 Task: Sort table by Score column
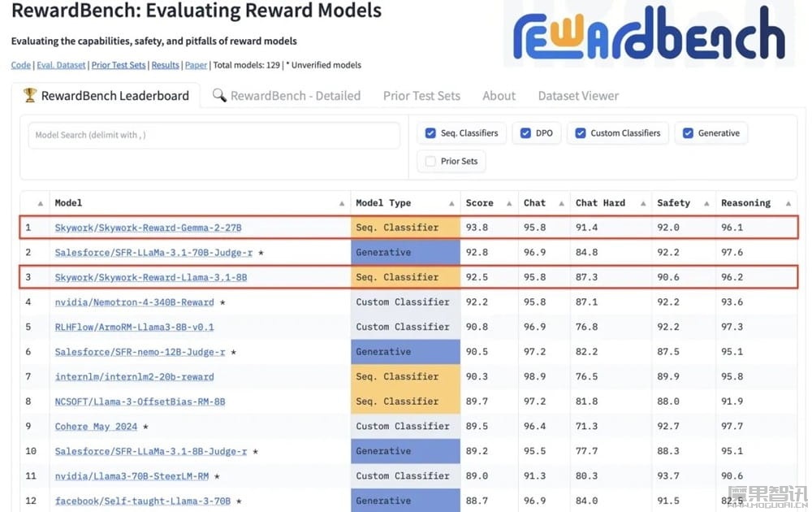[x=509, y=204]
